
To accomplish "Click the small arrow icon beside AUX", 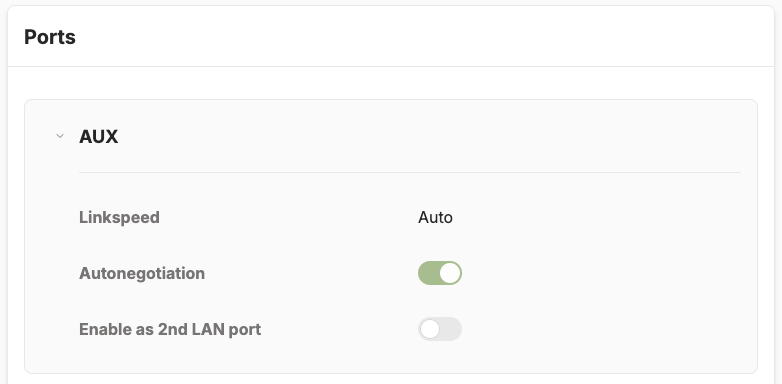I will pyautogui.click(x=60, y=136).
